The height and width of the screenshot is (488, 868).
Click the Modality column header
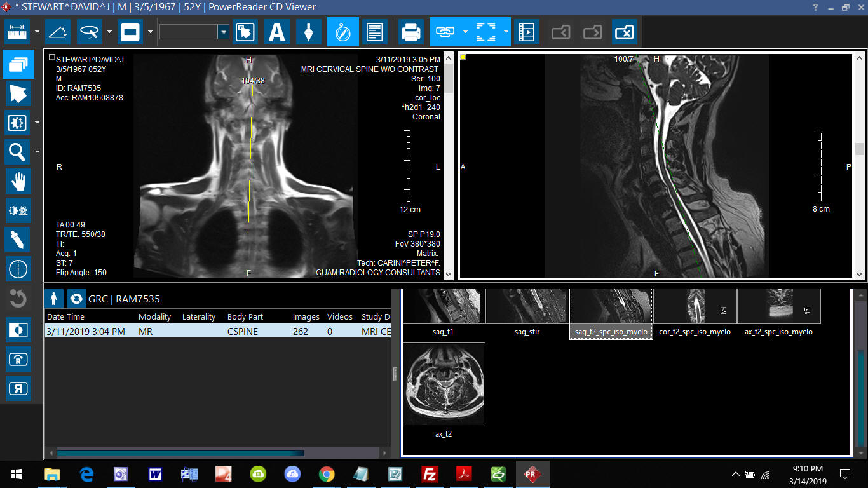pyautogui.click(x=154, y=316)
